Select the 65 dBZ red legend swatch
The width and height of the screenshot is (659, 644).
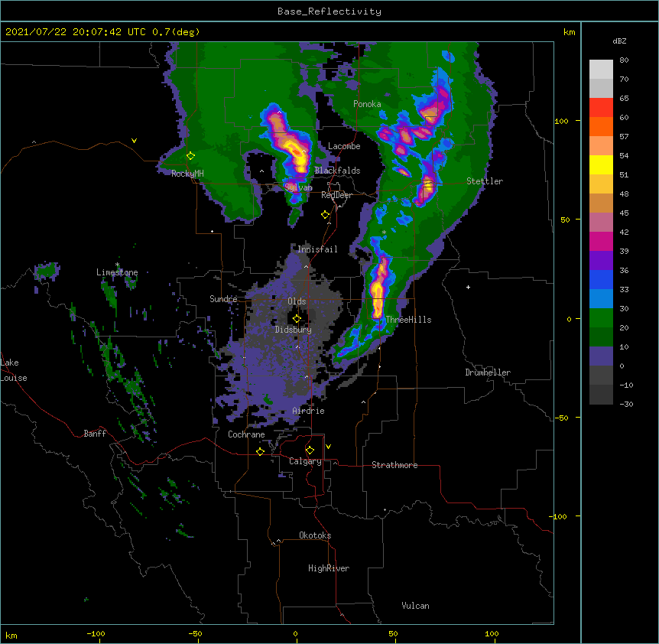(x=601, y=107)
